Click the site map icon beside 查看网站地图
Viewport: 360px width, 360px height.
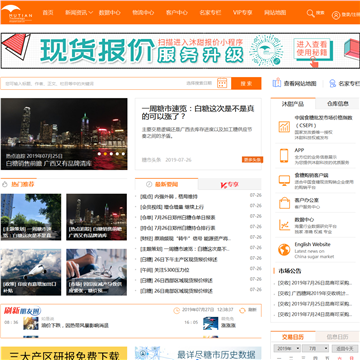click(277, 83)
